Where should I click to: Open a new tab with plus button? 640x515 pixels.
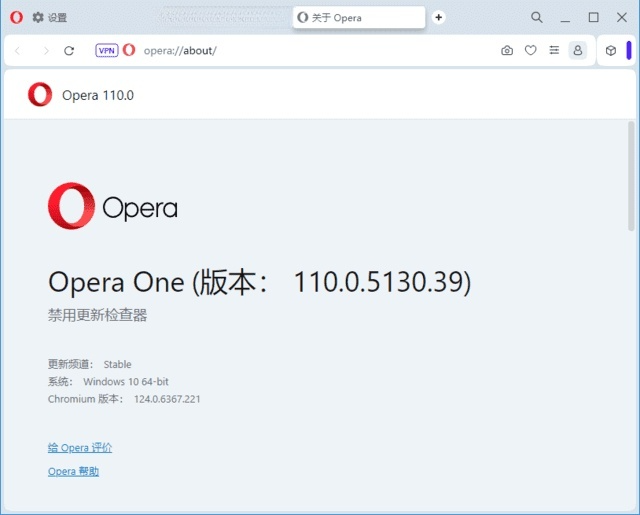pyautogui.click(x=438, y=18)
